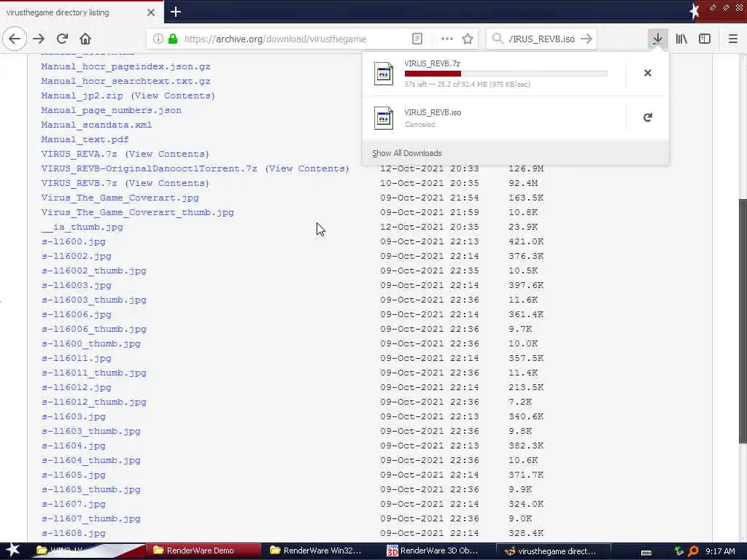Viewport: 747px width, 560px height.
Task: Bookmark this page with the star
Action: point(468,39)
